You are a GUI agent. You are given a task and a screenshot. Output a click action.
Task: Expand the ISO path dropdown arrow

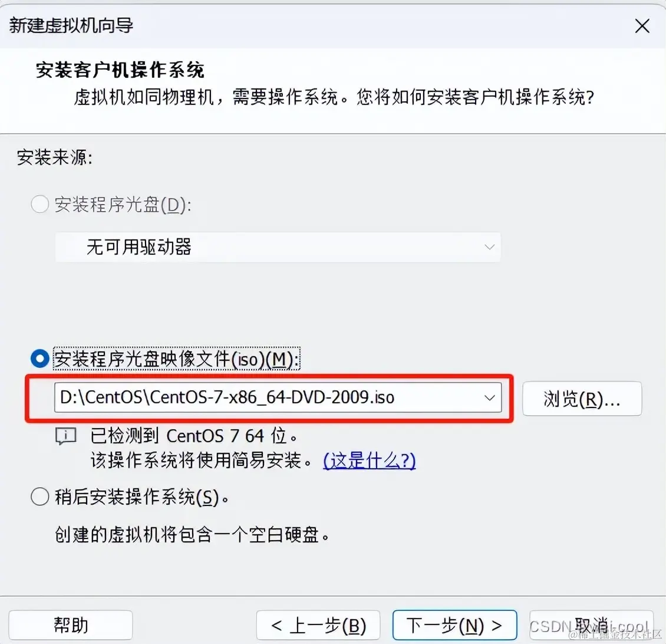click(489, 397)
